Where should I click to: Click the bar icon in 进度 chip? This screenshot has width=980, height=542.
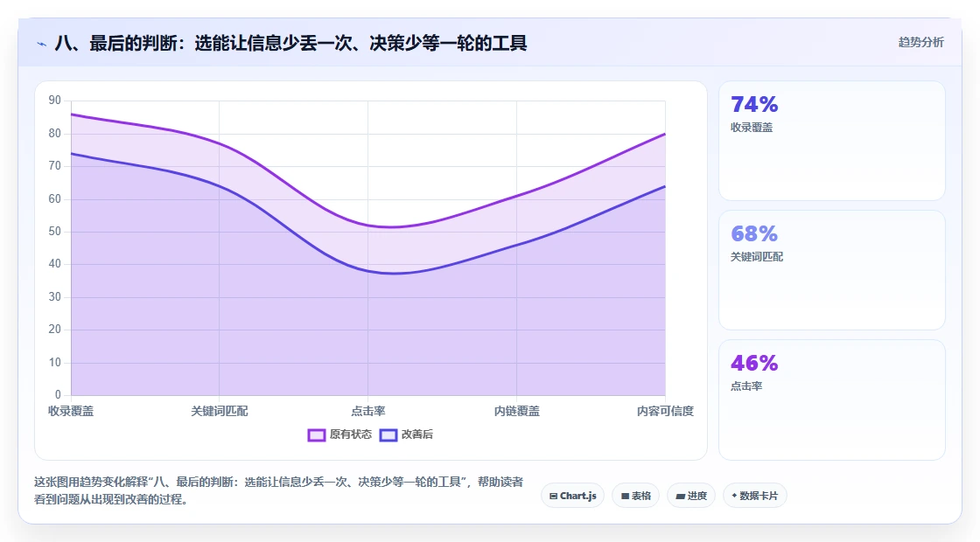681,497
